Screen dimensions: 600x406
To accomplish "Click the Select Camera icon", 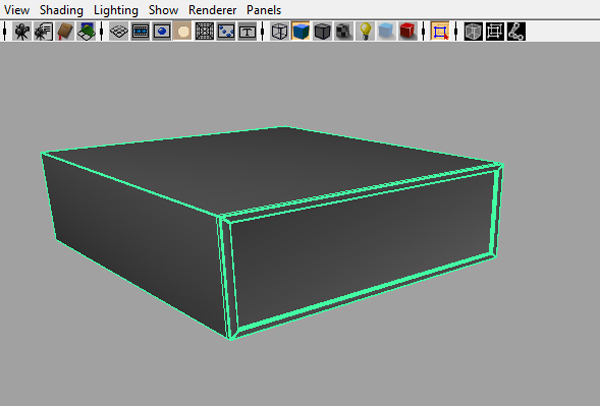I will tap(22, 31).
